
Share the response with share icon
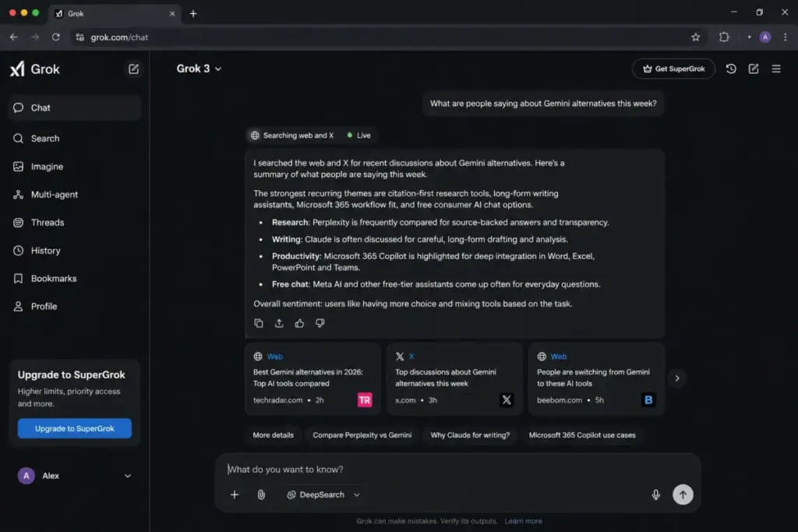pos(279,323)
